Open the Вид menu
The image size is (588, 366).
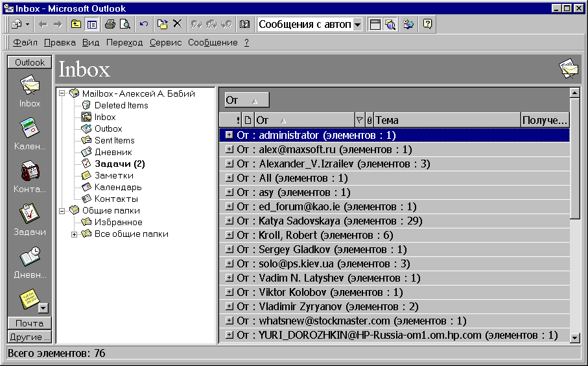pos(91,43)
